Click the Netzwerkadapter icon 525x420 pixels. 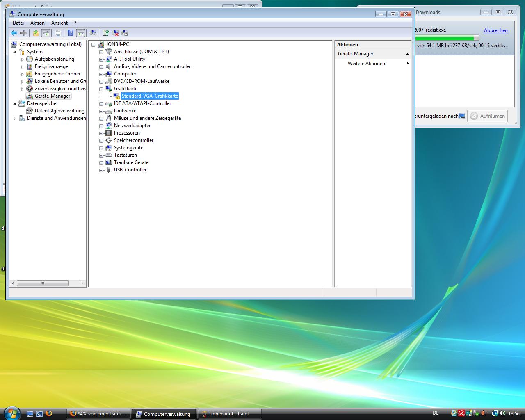coord(109,126)
